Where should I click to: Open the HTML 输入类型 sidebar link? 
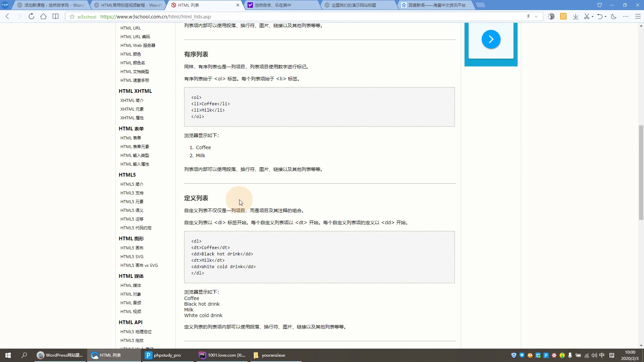[x=135, y=156]
